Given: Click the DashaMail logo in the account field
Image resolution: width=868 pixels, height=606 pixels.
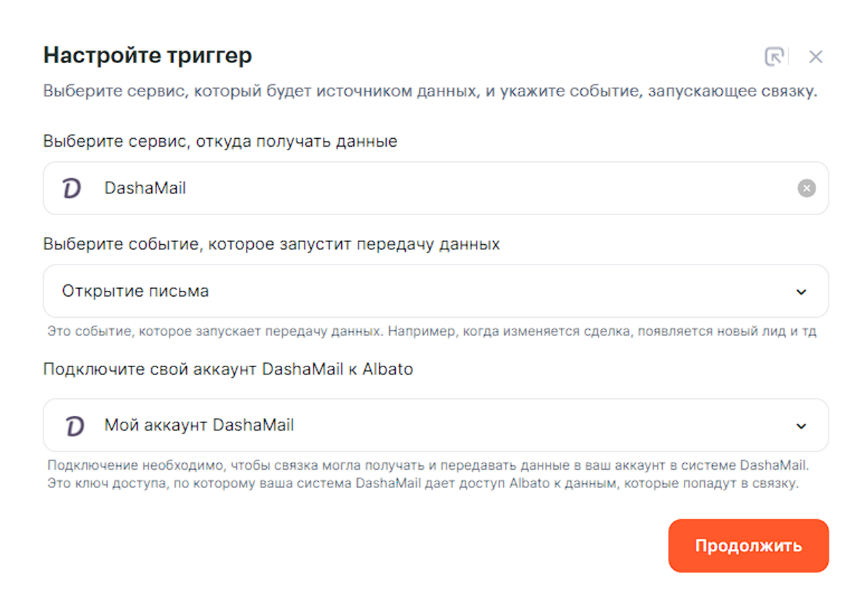Looking at the screenshot, I should (75, 426).
